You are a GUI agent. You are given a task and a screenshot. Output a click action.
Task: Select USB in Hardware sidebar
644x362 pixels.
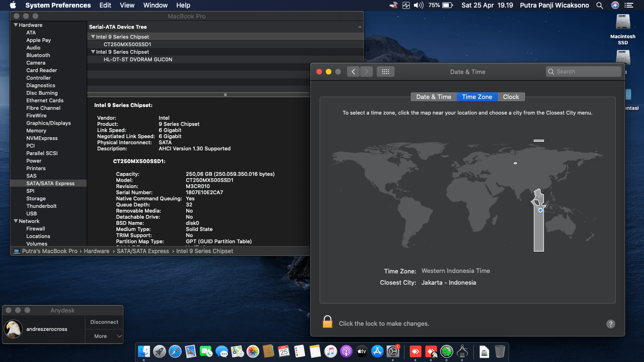point(32,214)
